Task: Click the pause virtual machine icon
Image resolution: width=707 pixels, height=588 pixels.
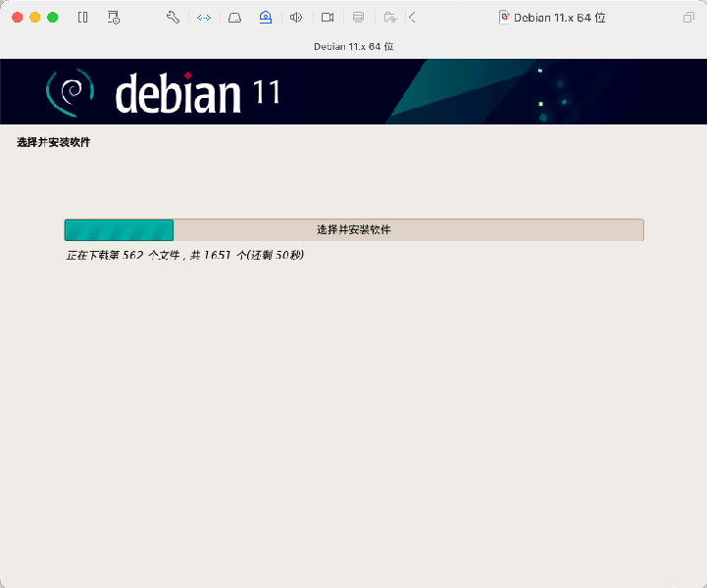Action: click(x=82, y=18)
